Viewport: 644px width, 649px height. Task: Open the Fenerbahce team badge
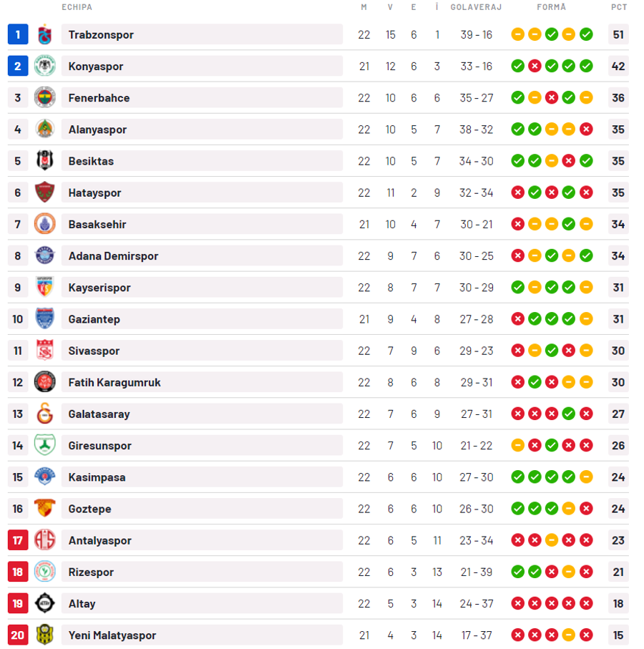tap(44, 98)
